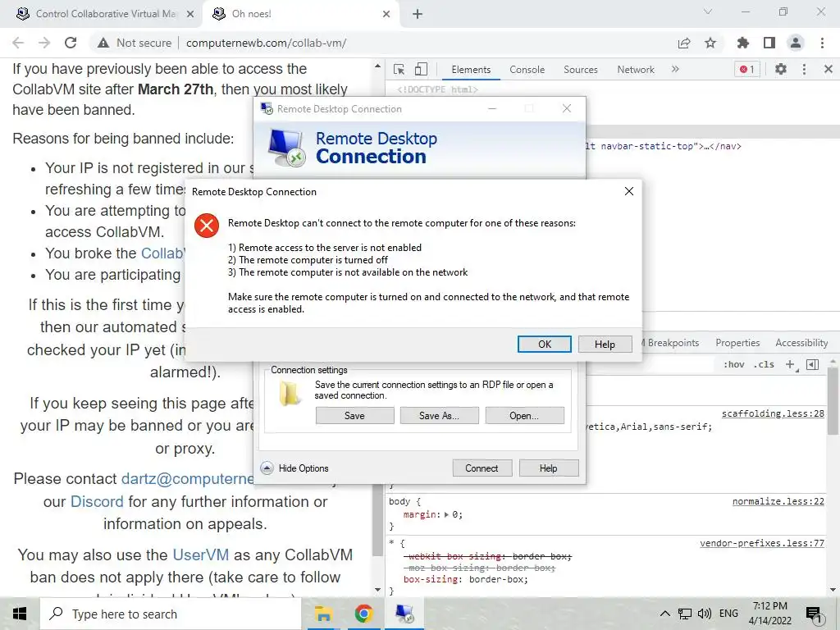The image size is (840, 630).
Task: Reload the page
Action: [x=71, y=43]
